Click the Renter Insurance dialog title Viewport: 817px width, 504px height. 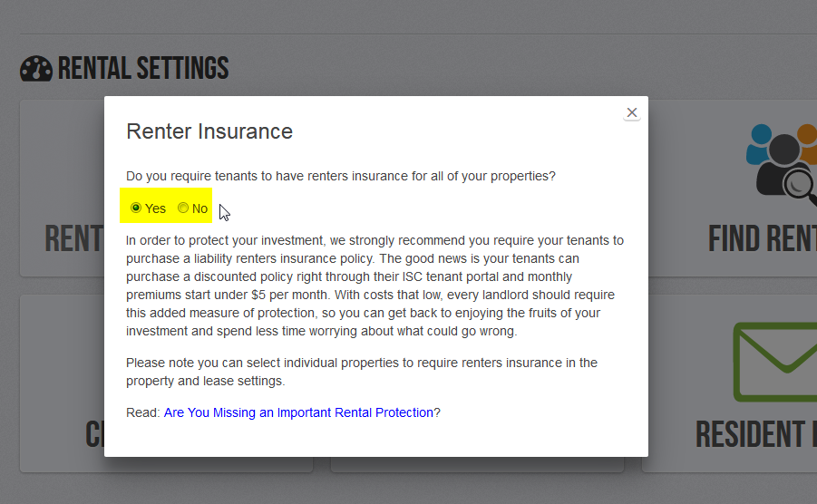(x=209, y=131)
